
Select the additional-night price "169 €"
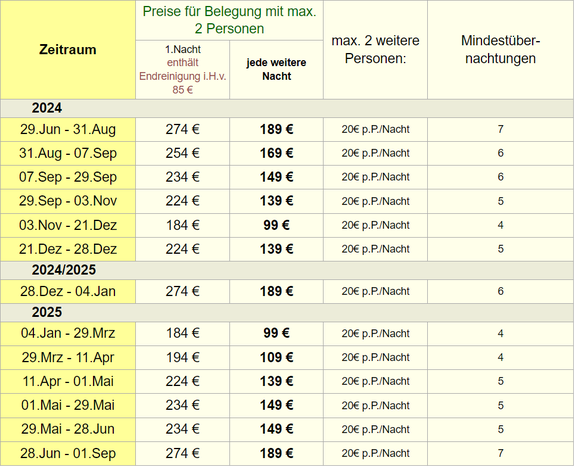276,153
